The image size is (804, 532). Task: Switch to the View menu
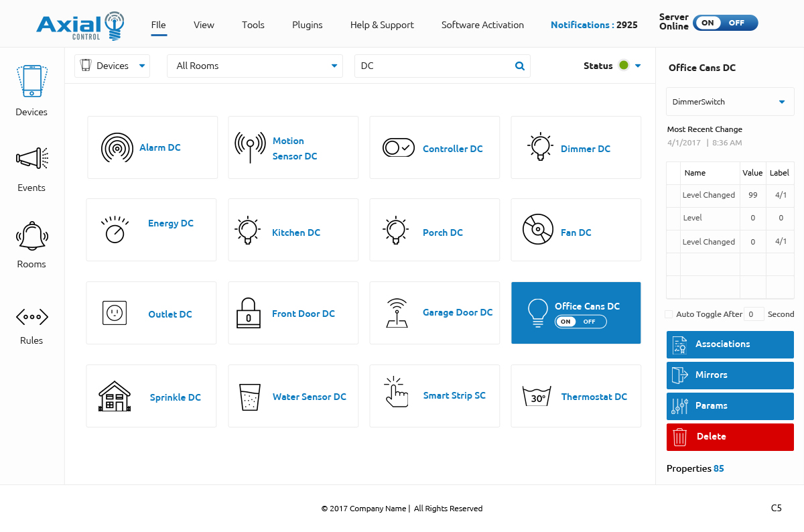(x=204, y=25)
